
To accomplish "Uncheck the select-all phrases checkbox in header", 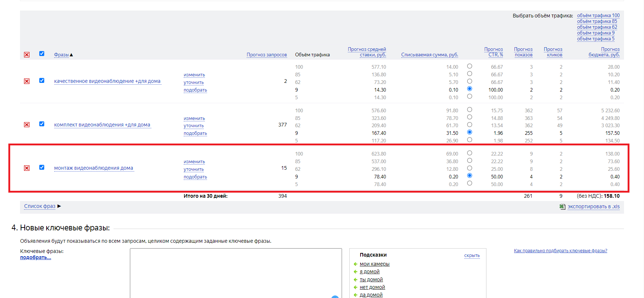I will [x=42, y=54].
